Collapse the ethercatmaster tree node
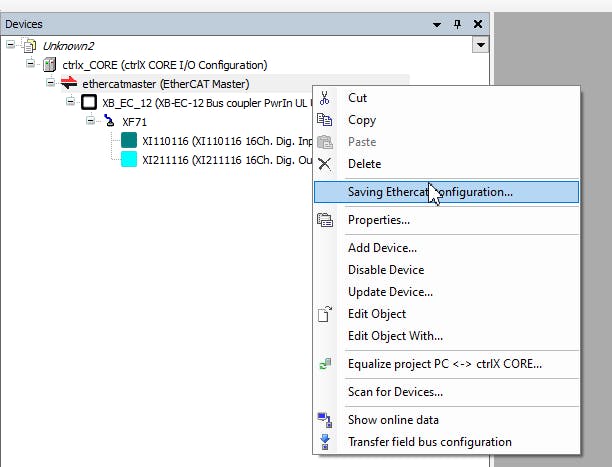612x467 pixels. point(51,83)
